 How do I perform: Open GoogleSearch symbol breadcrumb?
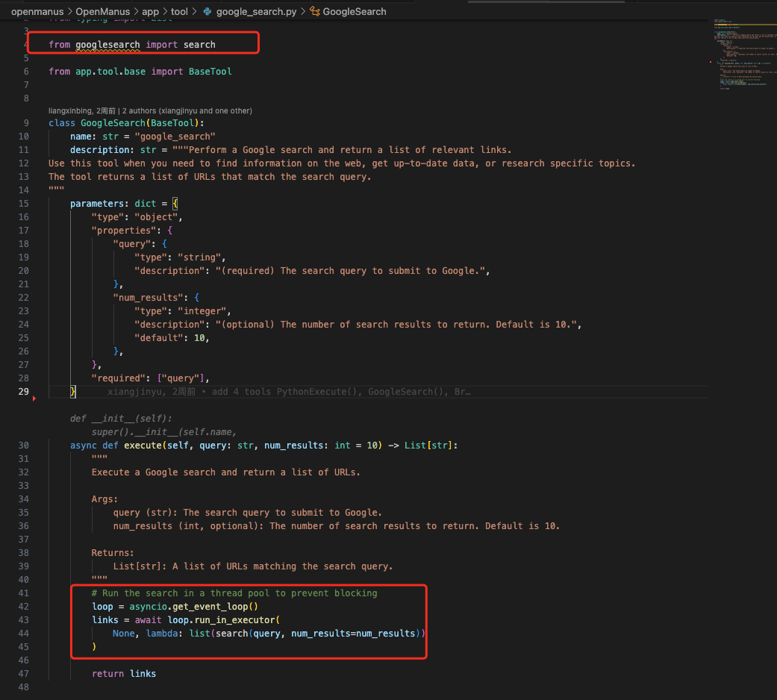(355, 11)
